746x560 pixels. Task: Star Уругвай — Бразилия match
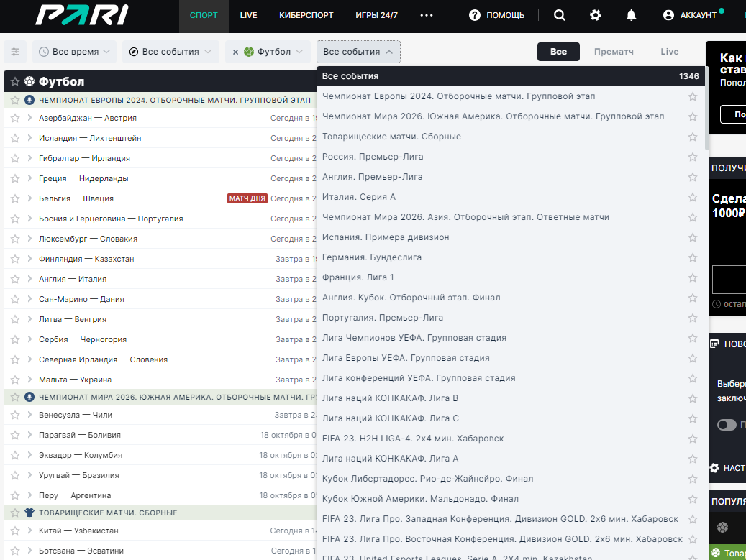pos(15,475)
